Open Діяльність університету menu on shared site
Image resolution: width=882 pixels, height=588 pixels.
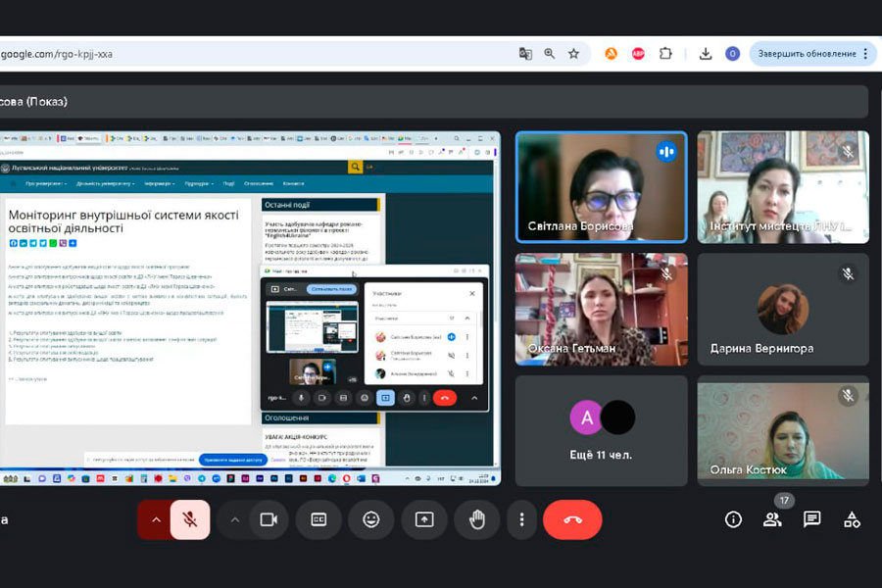(x=105, y=183)
